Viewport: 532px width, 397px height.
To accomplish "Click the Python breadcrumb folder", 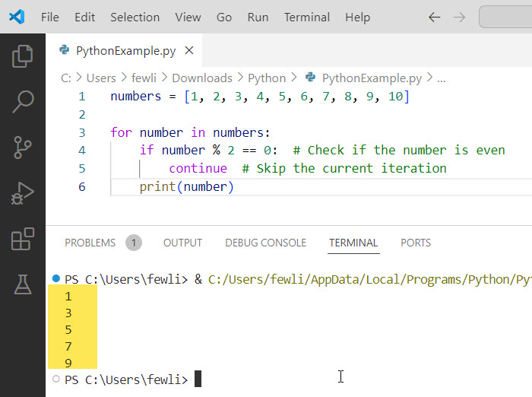I will pos(267,78).
